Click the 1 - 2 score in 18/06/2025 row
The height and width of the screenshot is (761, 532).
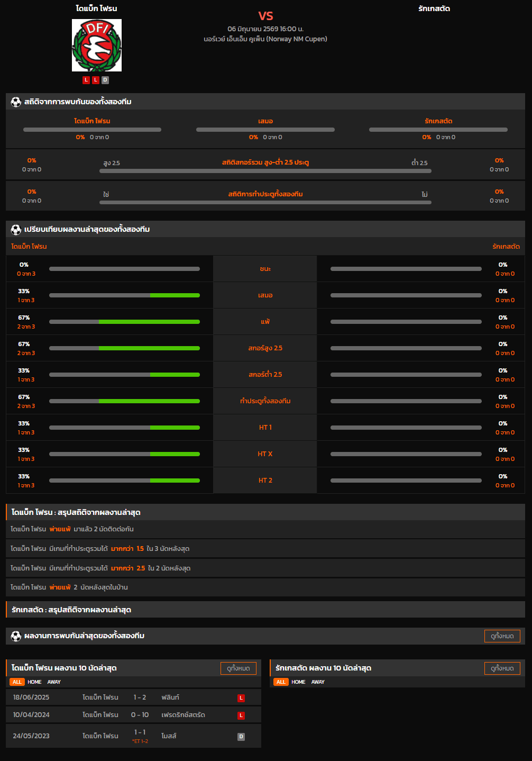coord(140,697)
